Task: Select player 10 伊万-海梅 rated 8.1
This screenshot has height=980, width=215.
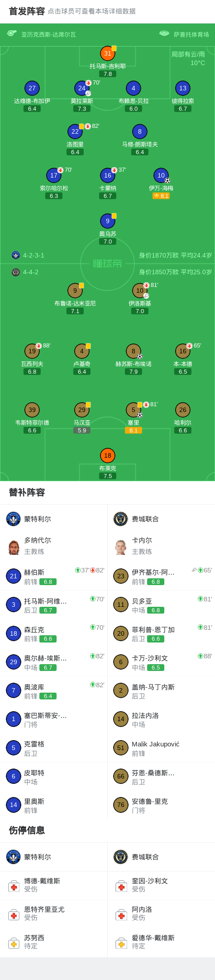Action: tap(161, 175)
